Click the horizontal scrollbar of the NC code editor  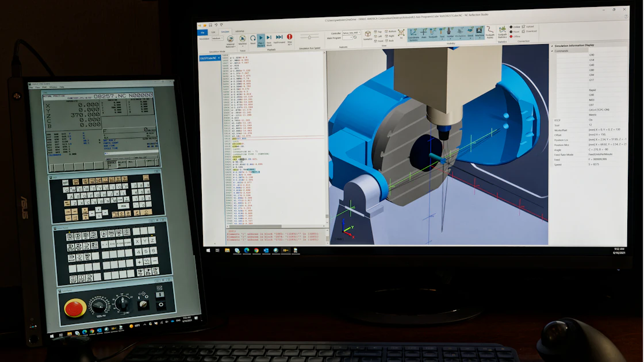coord(275,226)
